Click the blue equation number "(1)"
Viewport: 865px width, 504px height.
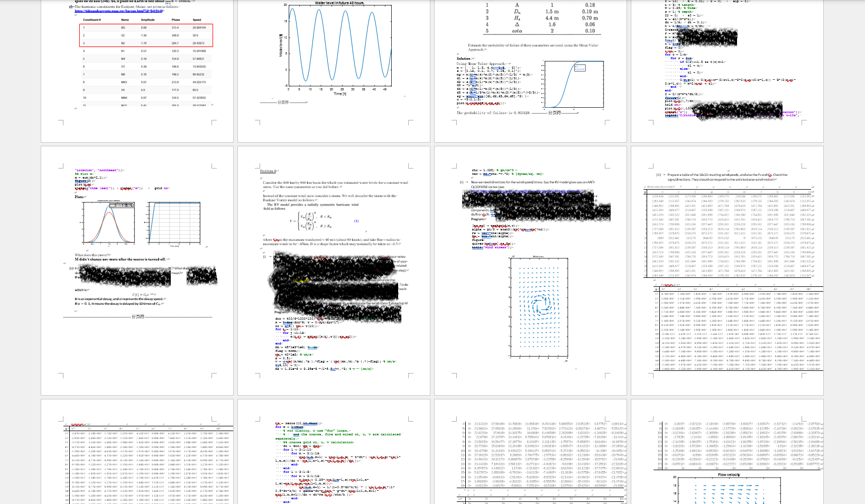pyautogui.click(x=356, y=221)
